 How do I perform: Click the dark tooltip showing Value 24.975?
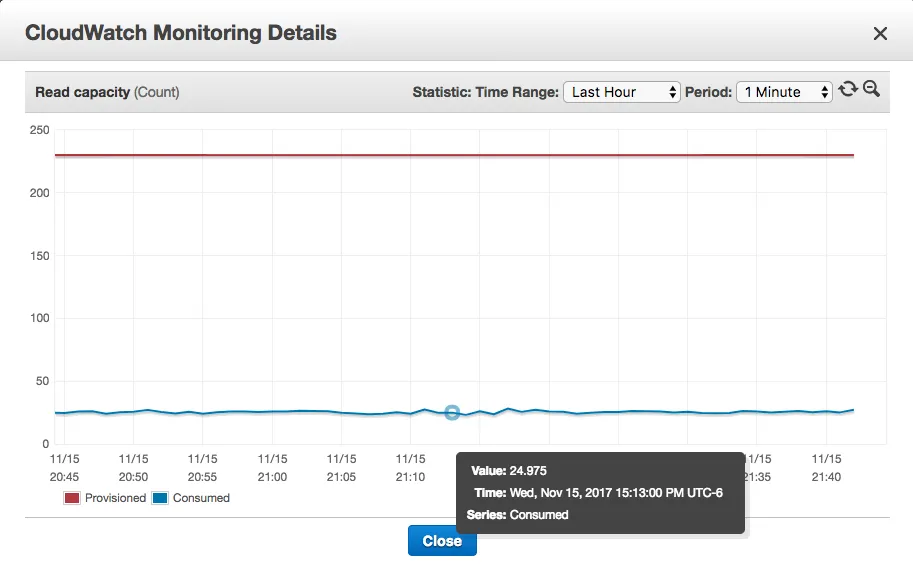(x=600, y=493)
